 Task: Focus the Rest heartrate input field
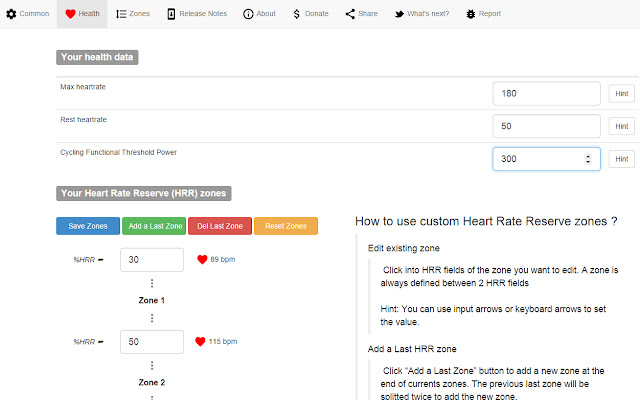[x=546, y=126]
